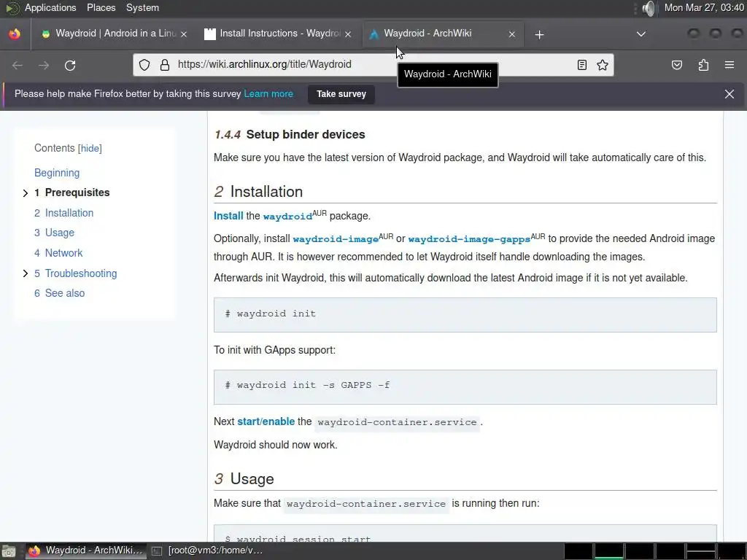Switch to root@vm3 terminal in taskbar
Screen dimensions: 747x560
pyautogui.click(x=209, y=551)
